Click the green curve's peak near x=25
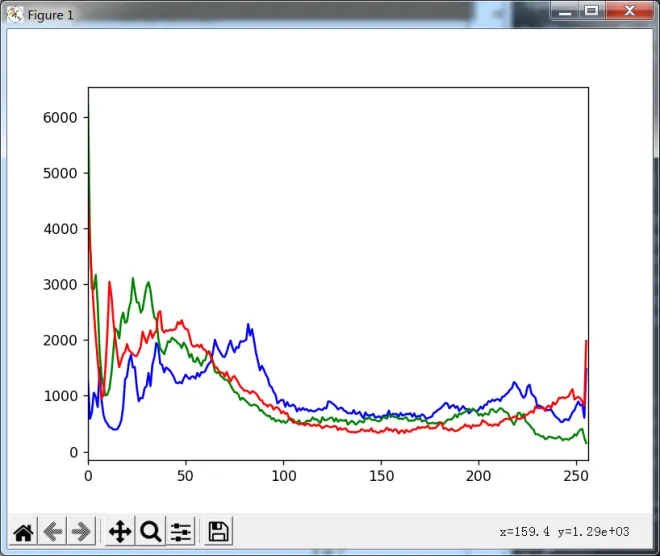660x556 pixels. tap(132, 280)
